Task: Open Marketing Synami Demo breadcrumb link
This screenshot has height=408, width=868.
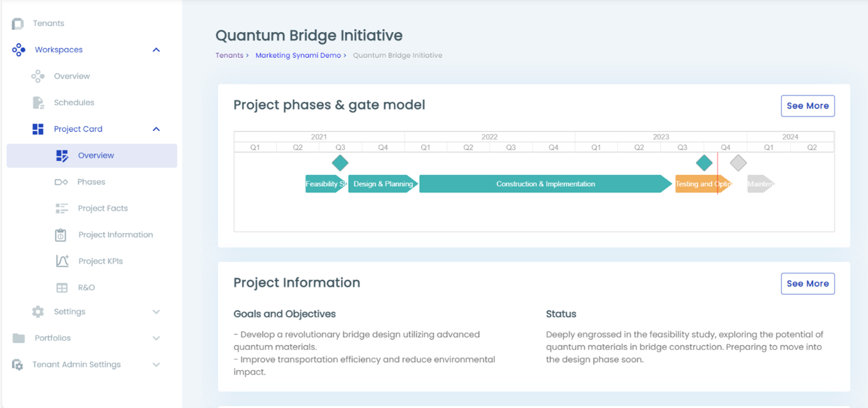Action: [298, 55]
